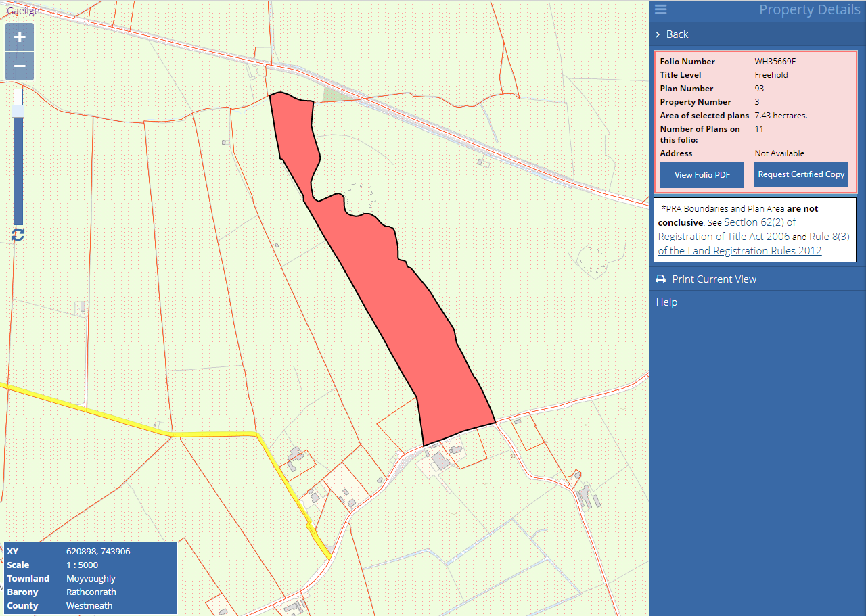The height and width of the screenshot is (616, 866).
Task: Click the refresh icon below the zoom slider
Action: click(18, 235)
